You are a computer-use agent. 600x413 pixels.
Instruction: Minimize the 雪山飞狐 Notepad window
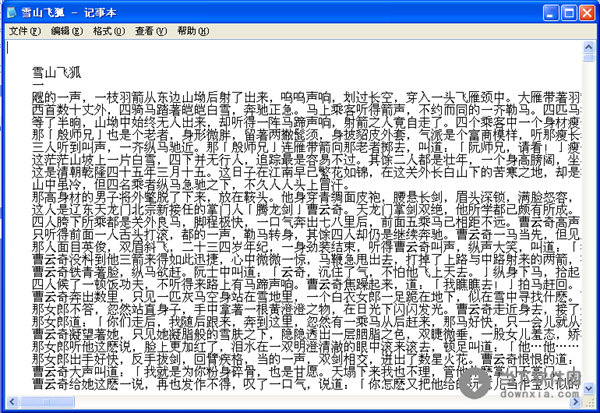coord(551,13)
